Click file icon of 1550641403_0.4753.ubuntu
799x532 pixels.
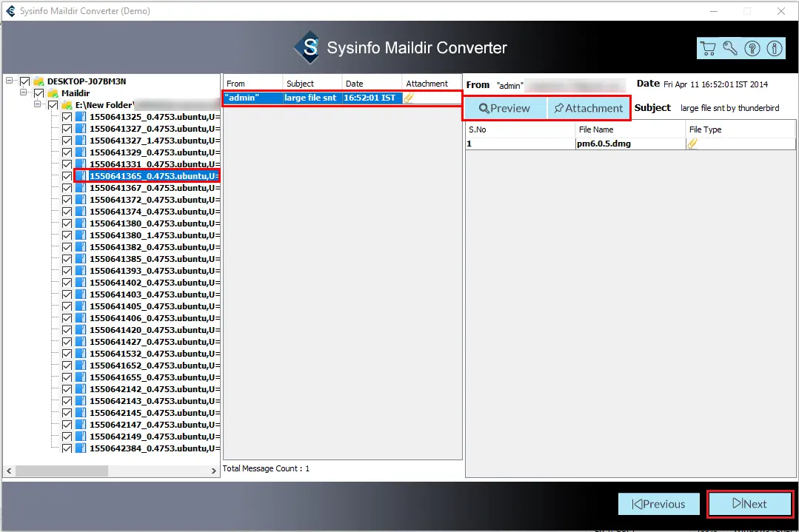click(x=81, y=294)
